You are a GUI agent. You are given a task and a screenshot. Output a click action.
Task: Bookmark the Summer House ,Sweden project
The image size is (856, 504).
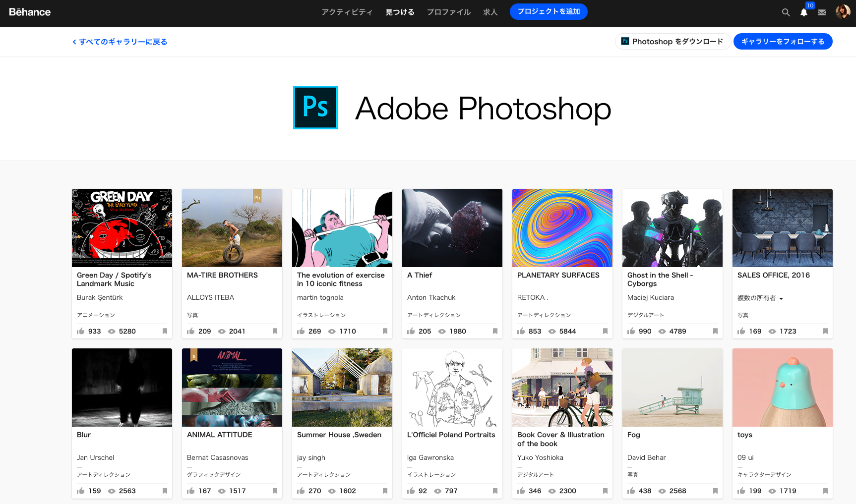point(385,491)
